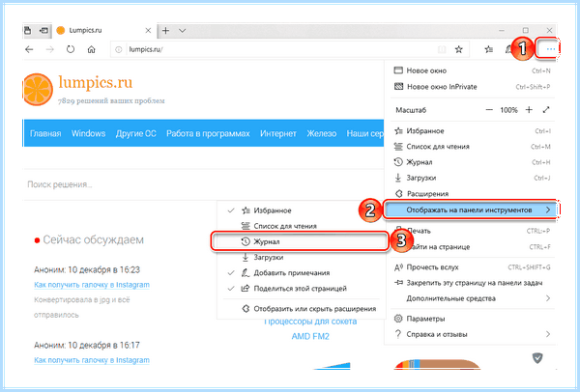Expand Отображать на панели инструментов submenu
580x392 pixels.
[470, 210]
